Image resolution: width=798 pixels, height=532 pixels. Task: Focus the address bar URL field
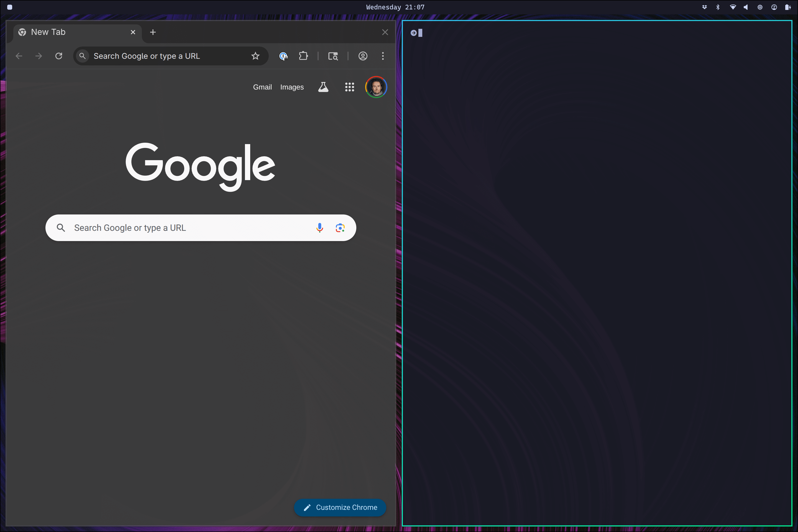(171, 56)
